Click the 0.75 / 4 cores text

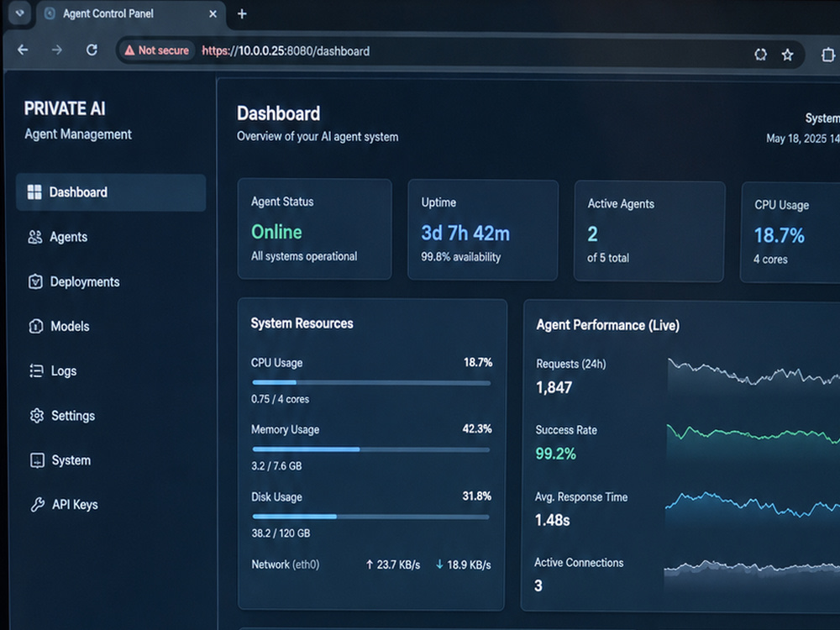tap(281, 399)
